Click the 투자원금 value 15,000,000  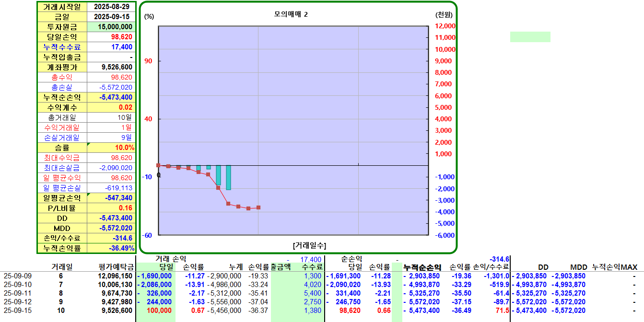point(111,27)
